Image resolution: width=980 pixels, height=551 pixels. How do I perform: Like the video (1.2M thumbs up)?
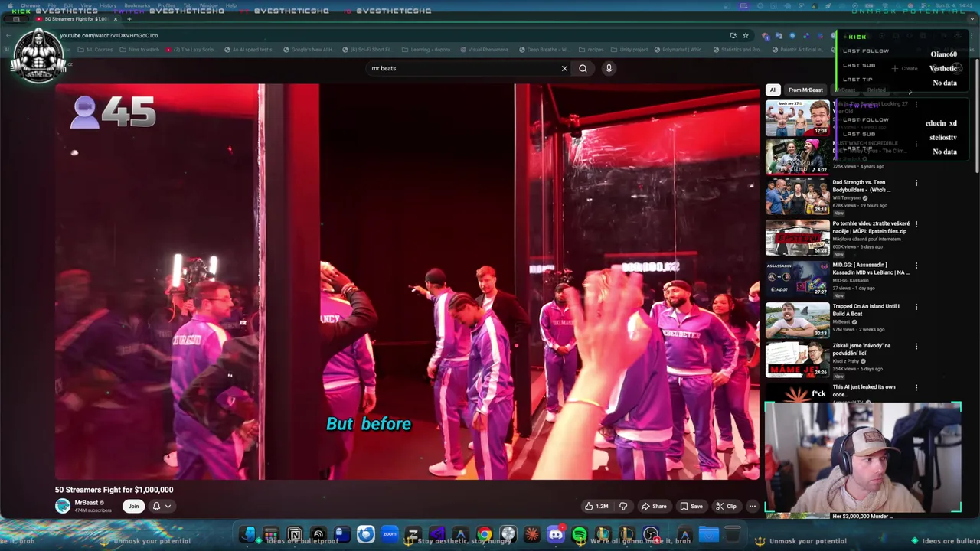[597, 506]
